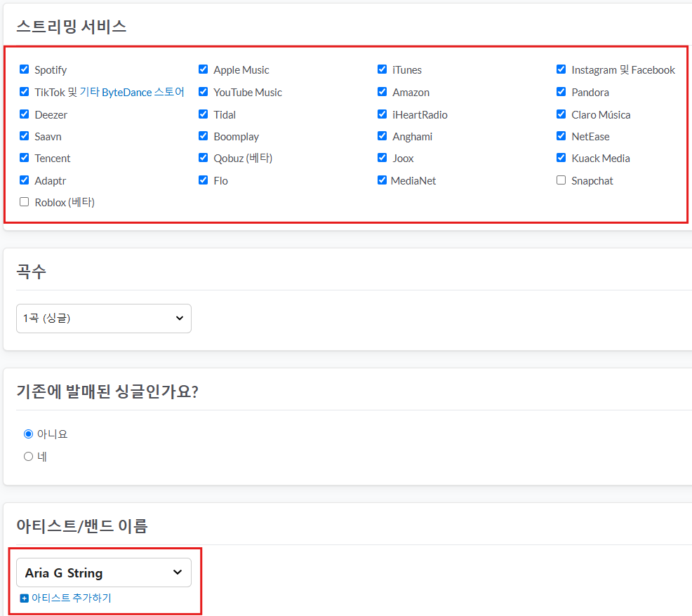Open the 1곡 (싱글) song count dropdown
The height and width of the screenshot is (616, 692).
click(104, 318)
